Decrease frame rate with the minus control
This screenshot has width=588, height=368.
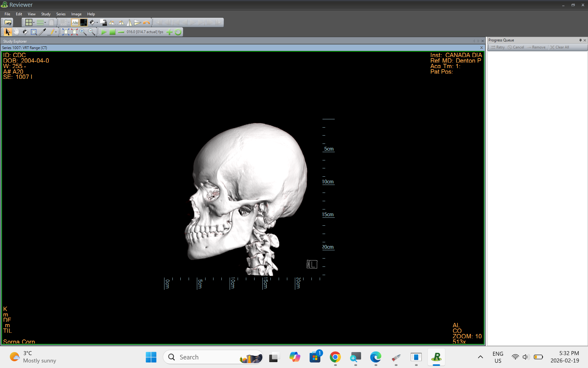tap(121, 32)
